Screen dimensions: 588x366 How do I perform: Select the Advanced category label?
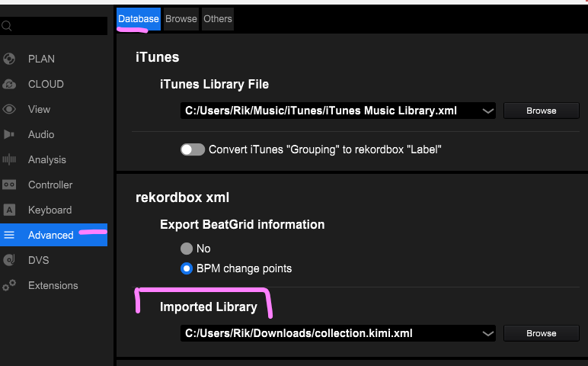pyautogui.click(x=50, y=235)
